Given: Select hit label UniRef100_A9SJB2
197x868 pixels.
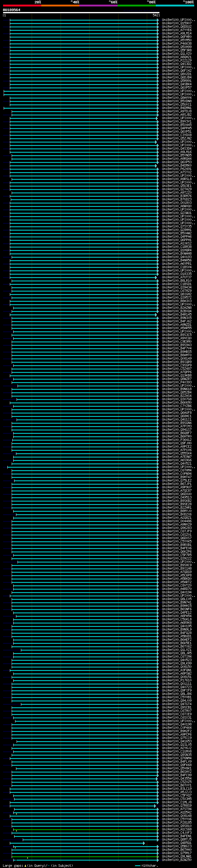Looking at the screenshot, I should (x=177, y=115).
